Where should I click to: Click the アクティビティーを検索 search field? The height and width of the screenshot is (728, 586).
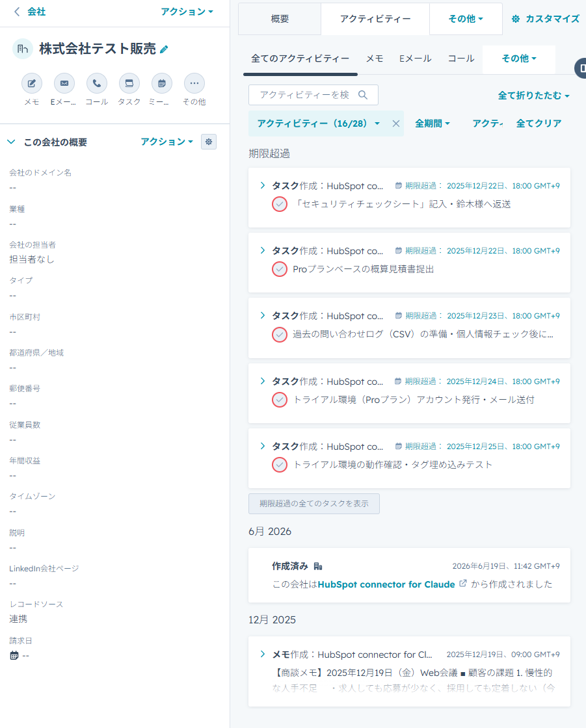pyautogui.click(x=313, y=95)
